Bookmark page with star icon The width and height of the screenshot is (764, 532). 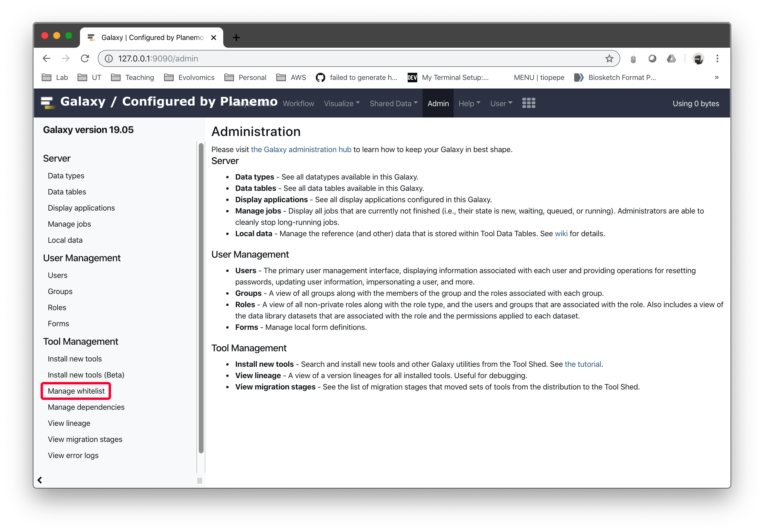(609, 58)
